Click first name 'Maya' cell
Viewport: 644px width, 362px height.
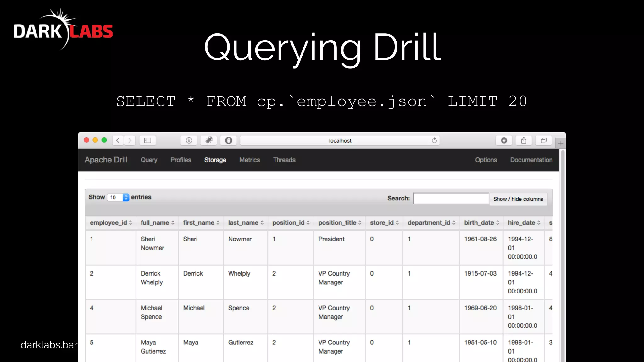coord(201,348)
